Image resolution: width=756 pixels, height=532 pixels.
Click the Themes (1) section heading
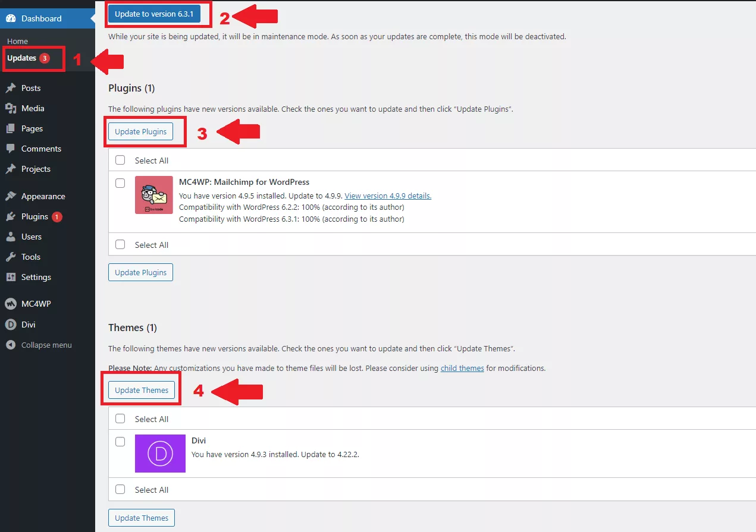[x=133, y=328]
